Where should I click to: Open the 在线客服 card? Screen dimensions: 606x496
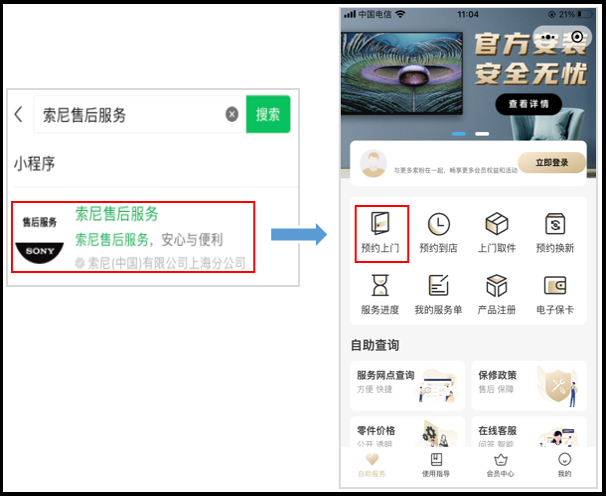[x=529, y=432]
